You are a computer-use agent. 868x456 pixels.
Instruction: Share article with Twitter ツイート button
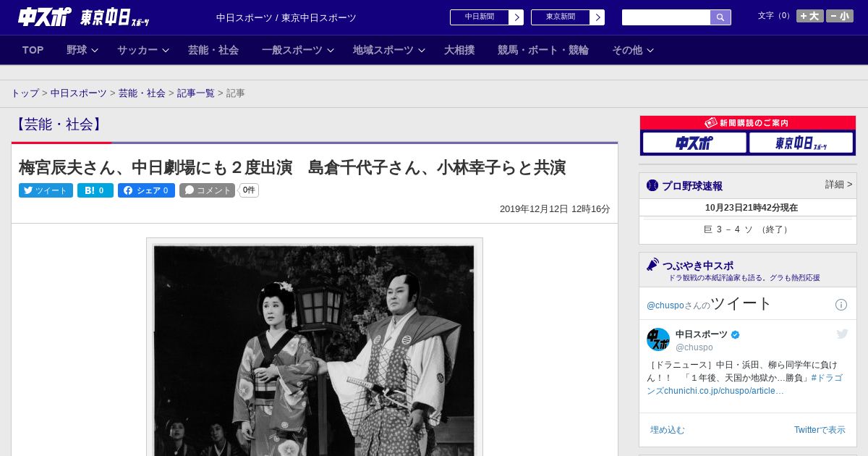pyautogui.click(x=46, y=190)
